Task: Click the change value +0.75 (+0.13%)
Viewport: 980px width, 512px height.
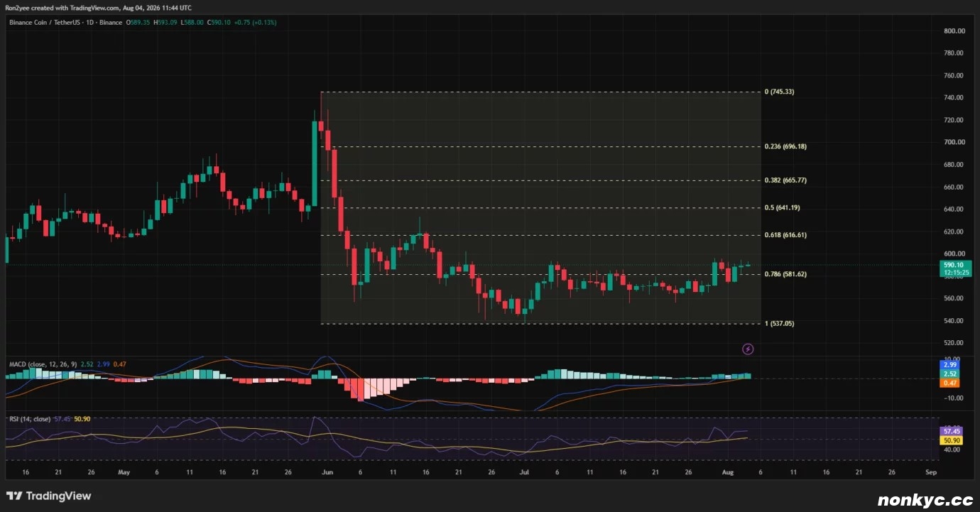Action: tap(256, 23)
